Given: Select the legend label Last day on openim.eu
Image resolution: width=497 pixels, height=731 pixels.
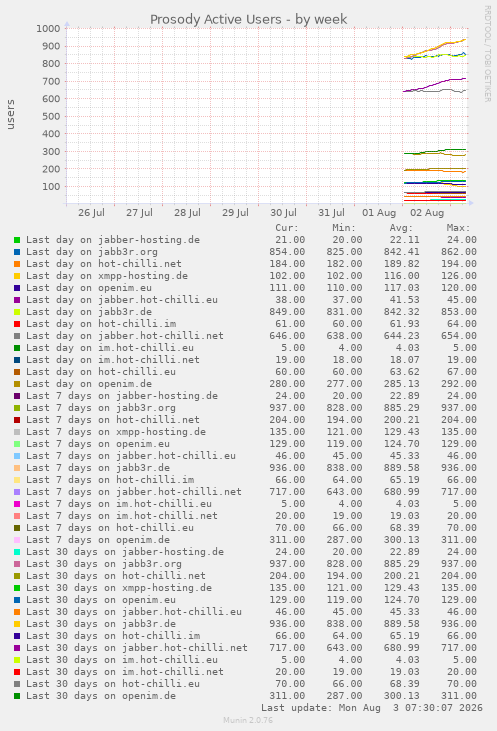Looking at the screenshot, I should pos(89,288).
